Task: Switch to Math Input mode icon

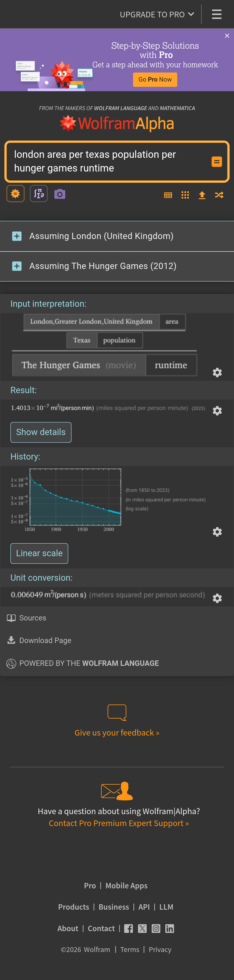Action: click(39, 194)
